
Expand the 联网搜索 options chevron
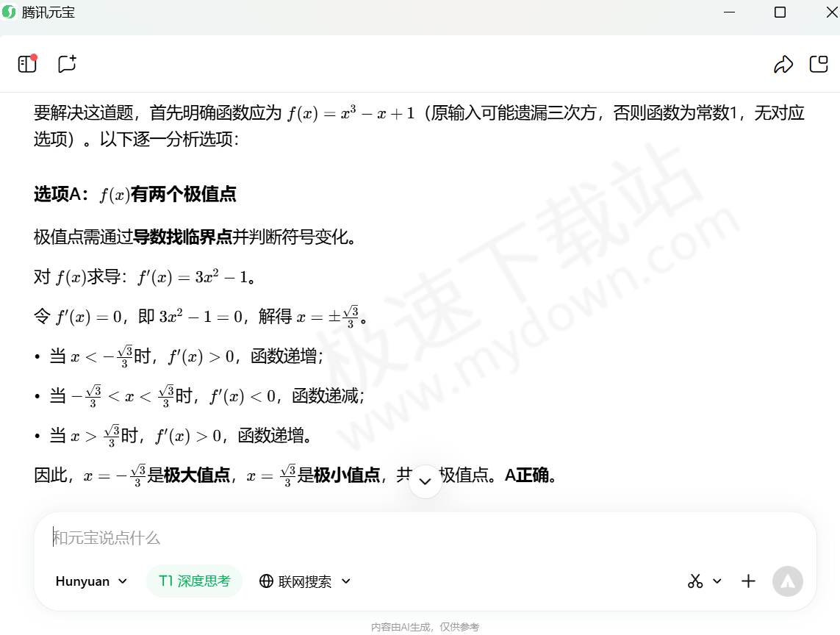(345, 581)
